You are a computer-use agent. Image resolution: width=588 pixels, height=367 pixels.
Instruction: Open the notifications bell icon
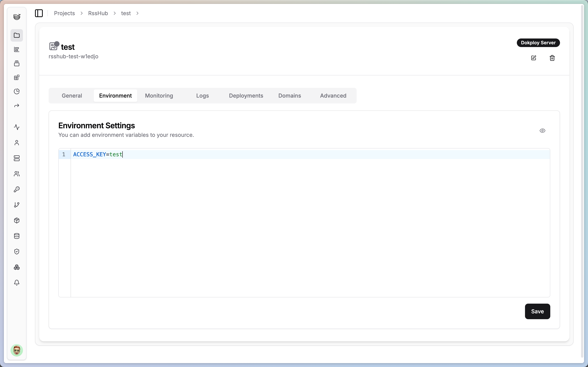[17, 282]
